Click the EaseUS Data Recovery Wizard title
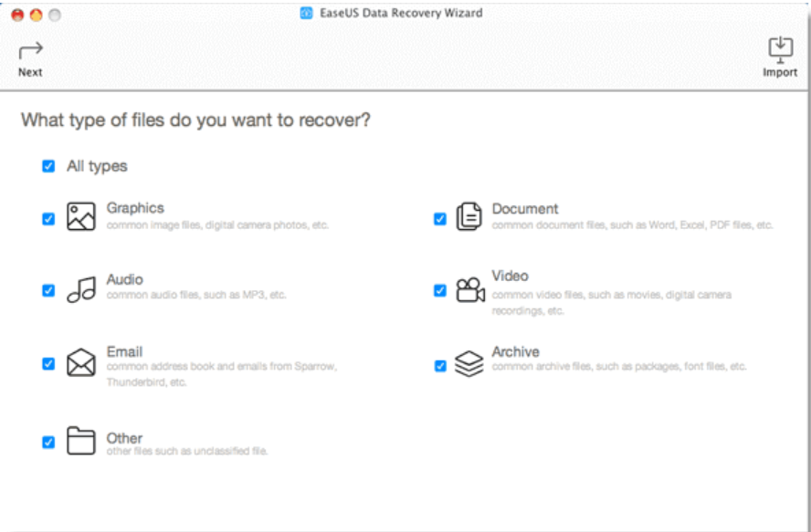This screenshot has width=811, height=532. coord(399,13)
